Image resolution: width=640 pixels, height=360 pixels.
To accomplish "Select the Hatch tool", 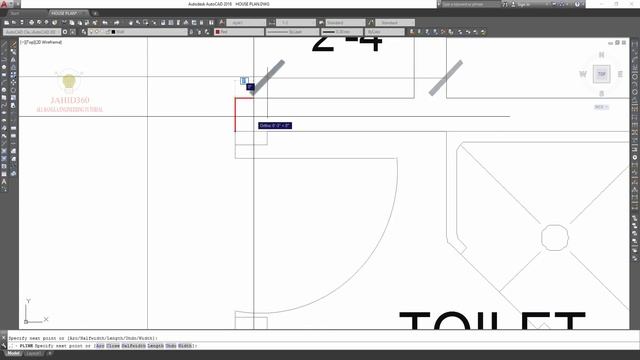I will pyautogui.click(x=4, y=150).
